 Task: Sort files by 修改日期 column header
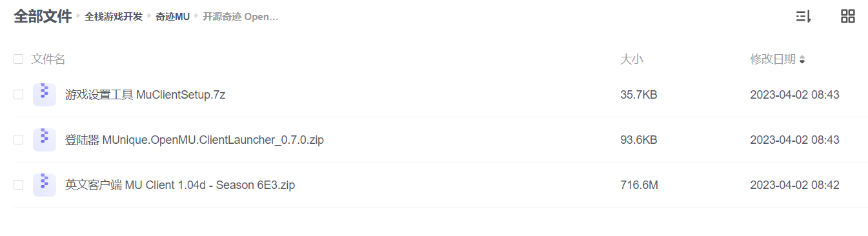click(x=772, y=59)
